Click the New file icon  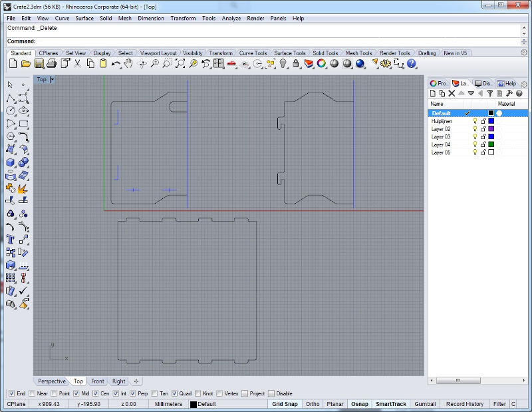pyautogui.click(x=13, y=63)
